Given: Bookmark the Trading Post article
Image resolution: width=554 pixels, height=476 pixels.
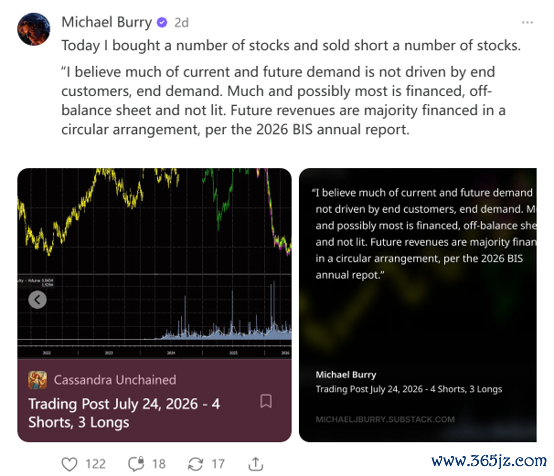Looking at the screenshot, I should 266,401.
